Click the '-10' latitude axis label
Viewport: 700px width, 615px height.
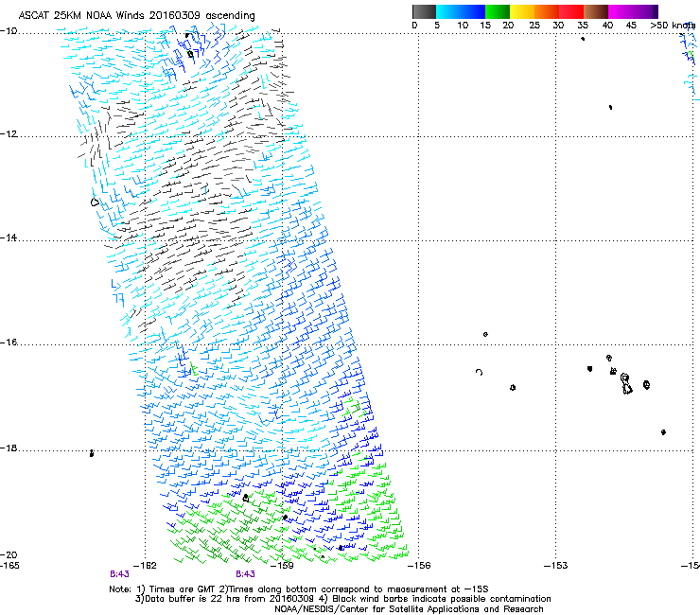(x=9, y=31)
